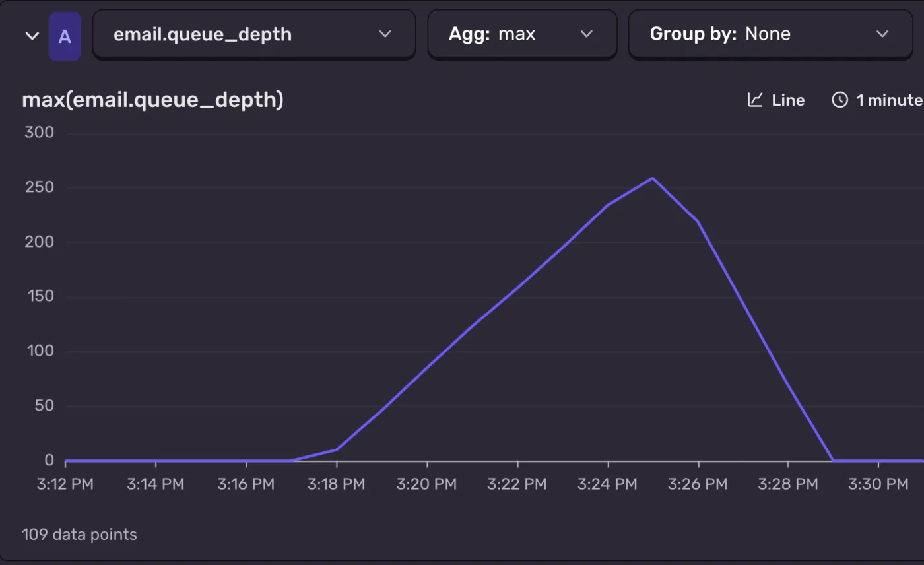Click the 3:12 PM axis label
Image resolution: width=924 pixels, height=565 pixels.
(65, 484)
